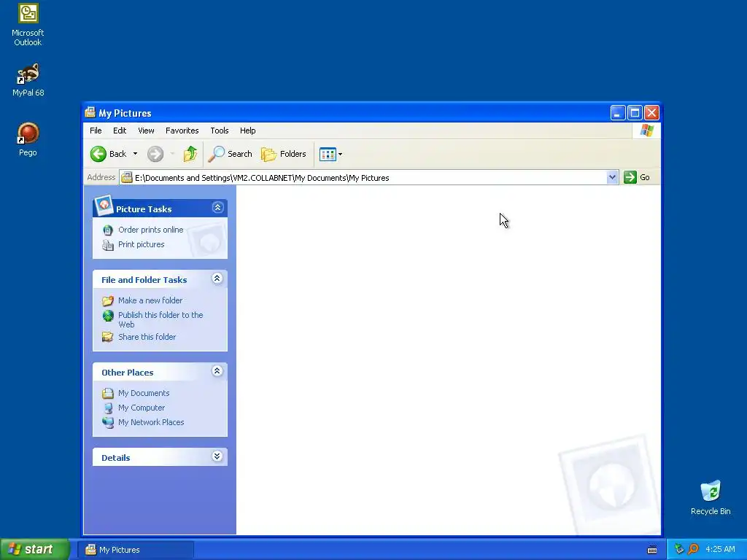Viewport: 747px width, 560px height.
Task: Click the grayed Forward arrow button
Action: coord(155,154)
